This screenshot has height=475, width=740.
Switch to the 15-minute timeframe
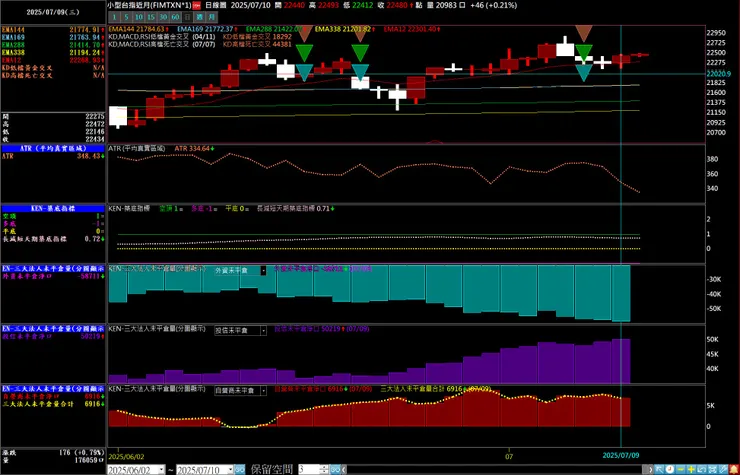pyautogui.click(x=151, y=17)
